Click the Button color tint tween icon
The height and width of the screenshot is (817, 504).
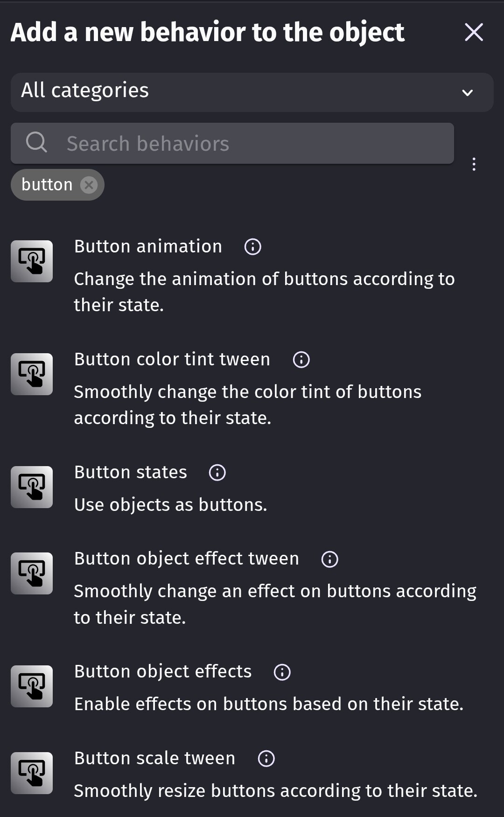[32, 374]
